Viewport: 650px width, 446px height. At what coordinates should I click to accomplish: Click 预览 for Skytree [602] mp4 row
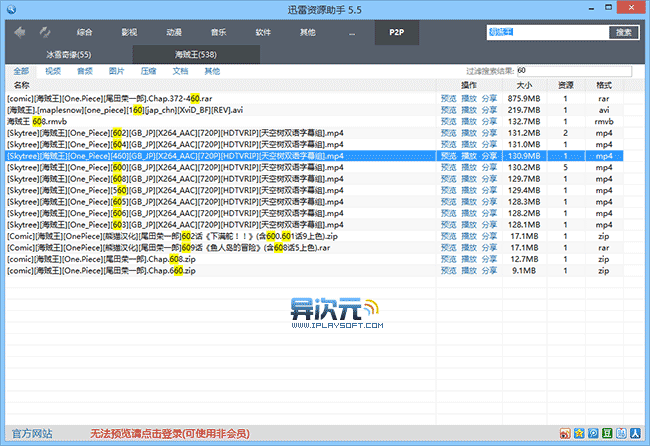[449, 133]
